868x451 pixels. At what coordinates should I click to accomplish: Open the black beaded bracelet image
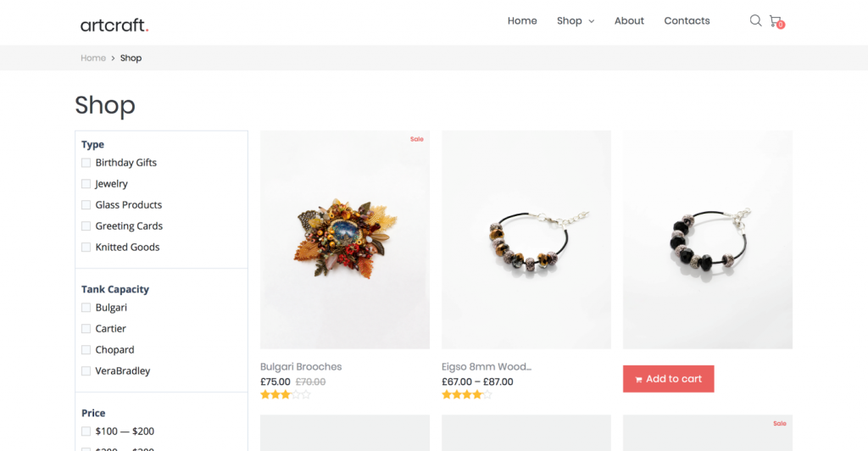point(708,240)
